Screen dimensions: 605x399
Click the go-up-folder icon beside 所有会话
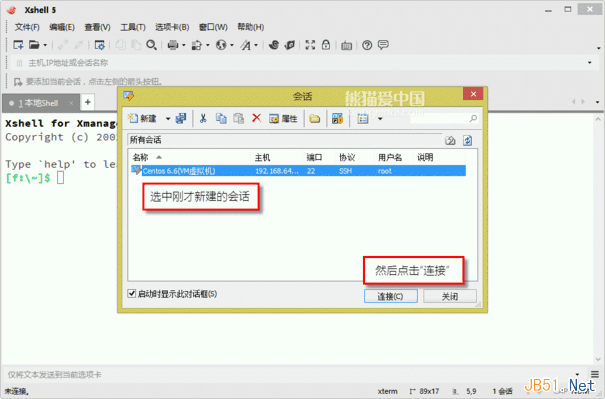click(450, 140)
